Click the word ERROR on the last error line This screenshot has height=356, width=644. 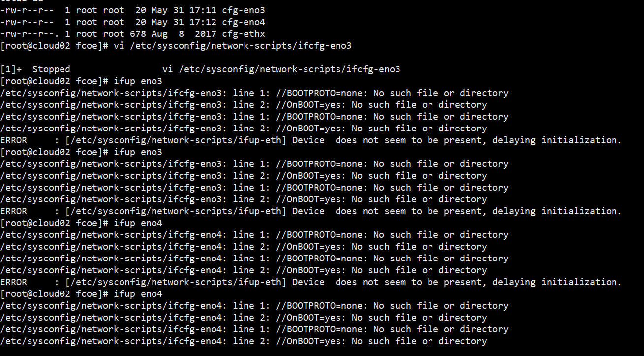tap(14, 282)
